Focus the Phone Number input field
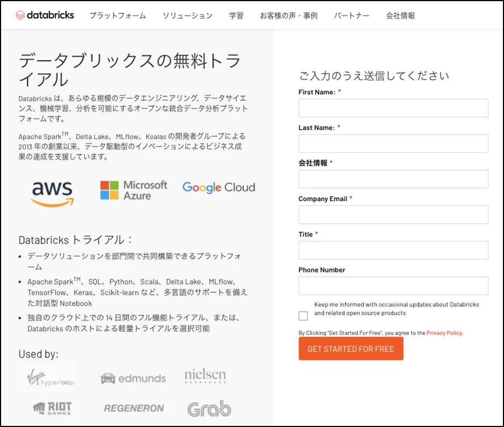The image size is (504, 427). point(394,286)
